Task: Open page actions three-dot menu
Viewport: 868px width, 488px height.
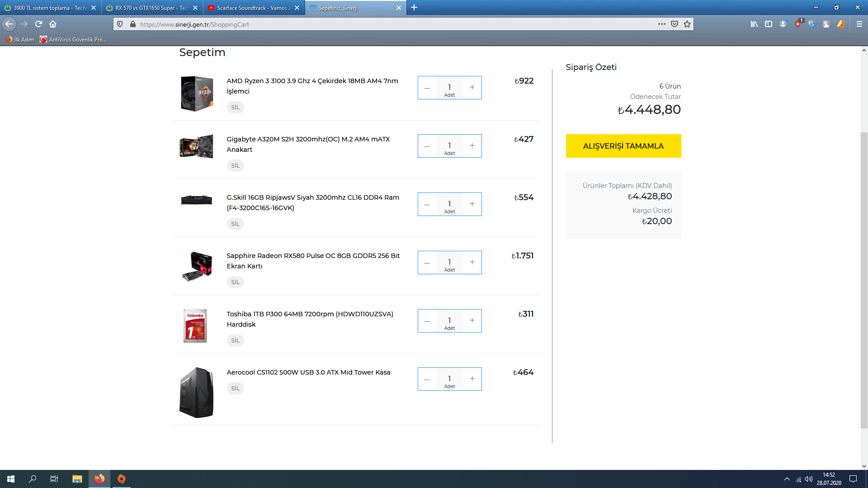Action: (x=662, y=24)
